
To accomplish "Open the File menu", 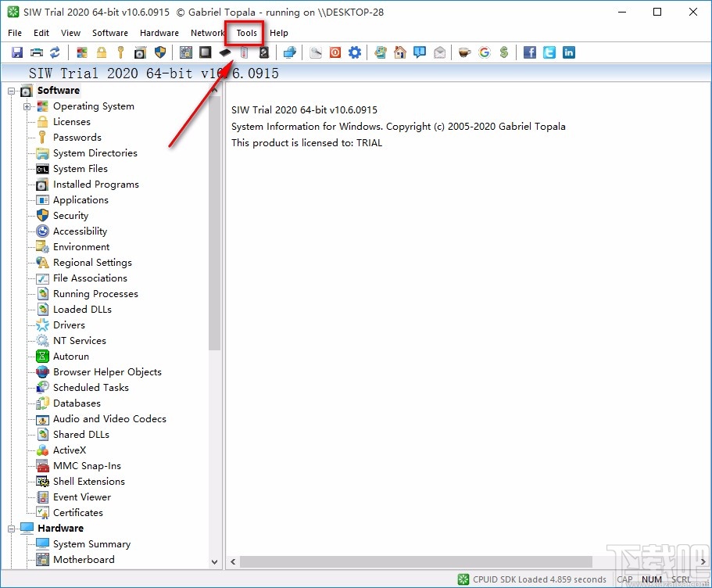I will [x=15, y=33].
